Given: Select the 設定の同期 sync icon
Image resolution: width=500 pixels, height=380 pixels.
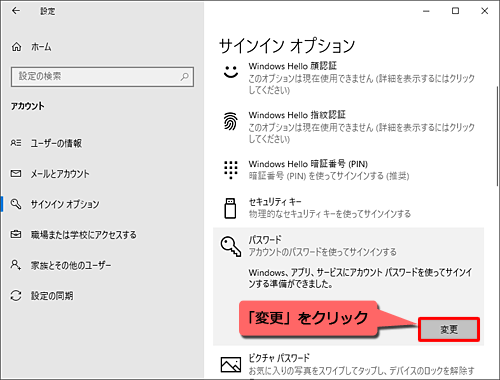Looking at the screenshot, I should [16, 295].
